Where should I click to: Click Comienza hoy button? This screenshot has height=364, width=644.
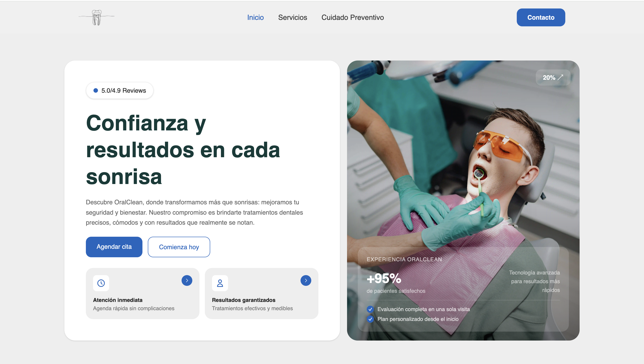tap(179, 247)
